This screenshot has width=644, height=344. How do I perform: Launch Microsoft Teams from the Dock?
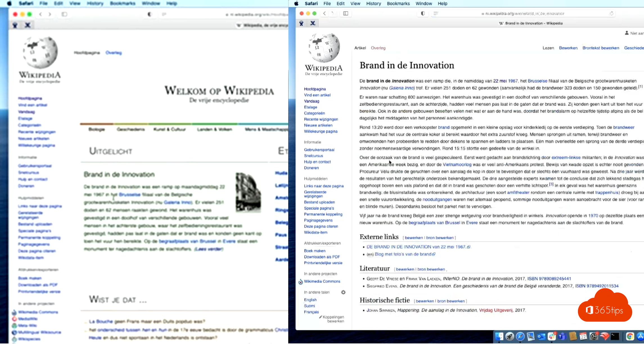point(562,336)
